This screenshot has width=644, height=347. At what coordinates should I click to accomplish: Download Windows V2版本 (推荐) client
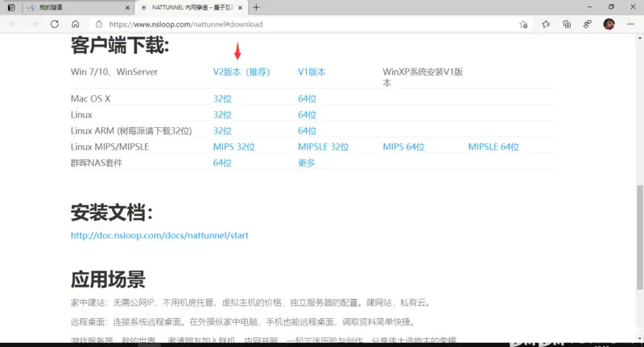(x=241, y=72)
